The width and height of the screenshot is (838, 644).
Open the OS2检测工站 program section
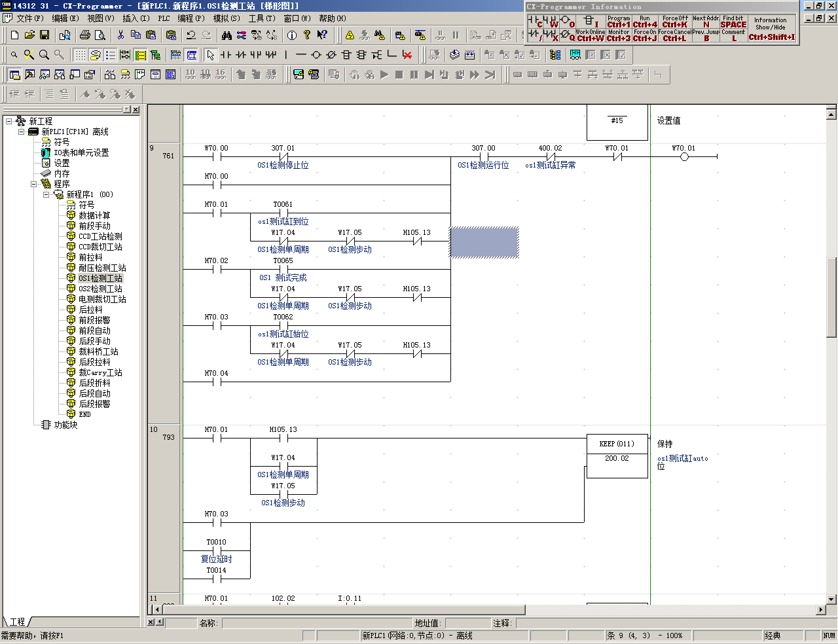[100, 289]
